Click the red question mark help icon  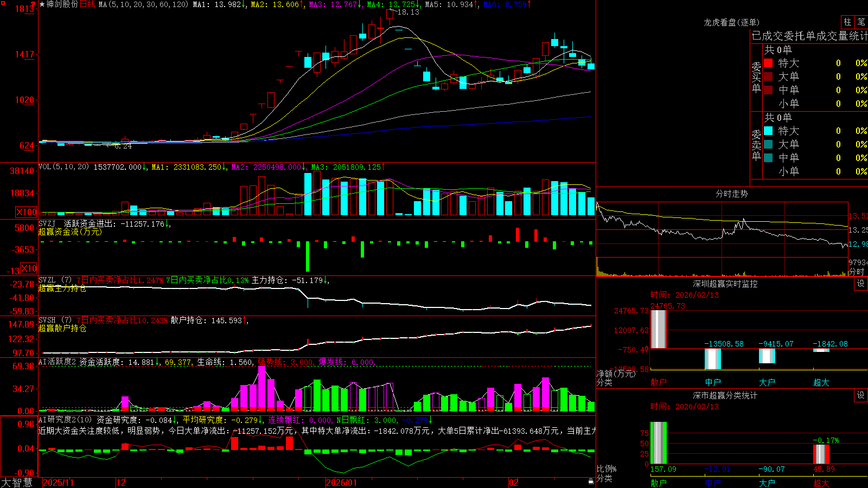coord(34,5)
